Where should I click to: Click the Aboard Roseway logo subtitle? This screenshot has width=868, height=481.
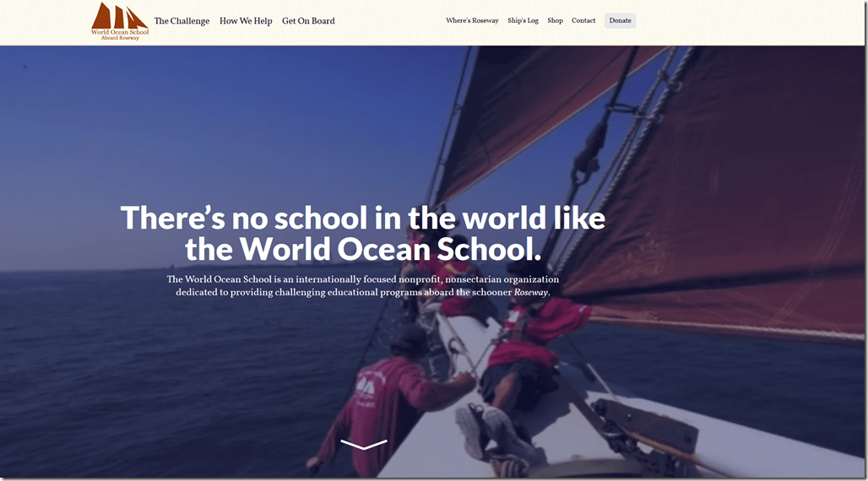pos(120,38)
